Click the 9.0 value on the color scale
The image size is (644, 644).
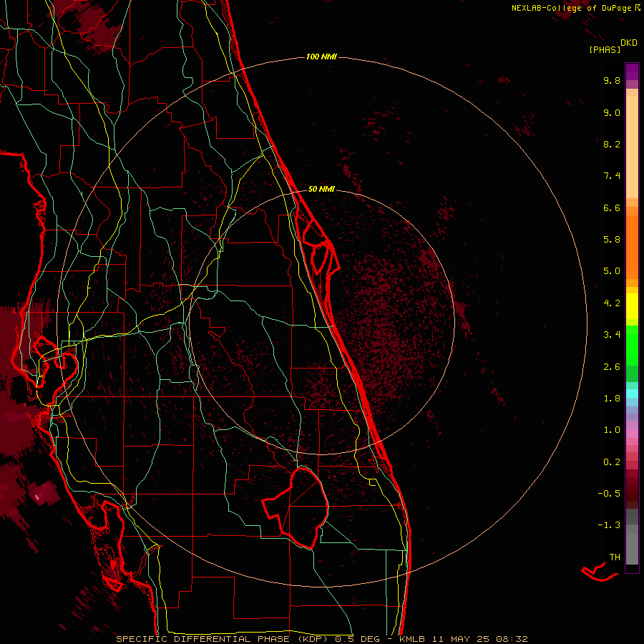pos(612,112)
